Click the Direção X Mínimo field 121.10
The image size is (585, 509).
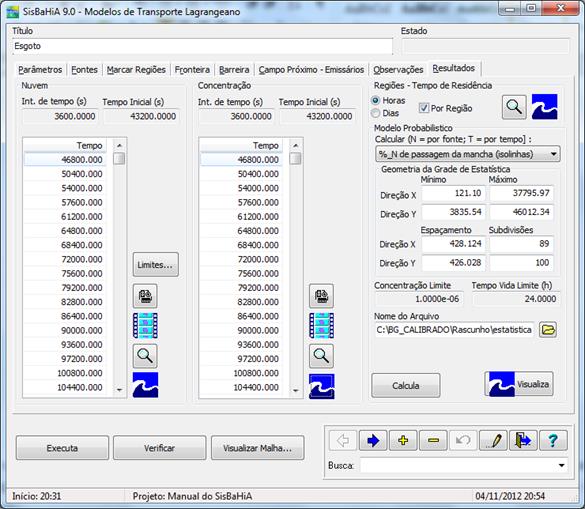point(454,193)
